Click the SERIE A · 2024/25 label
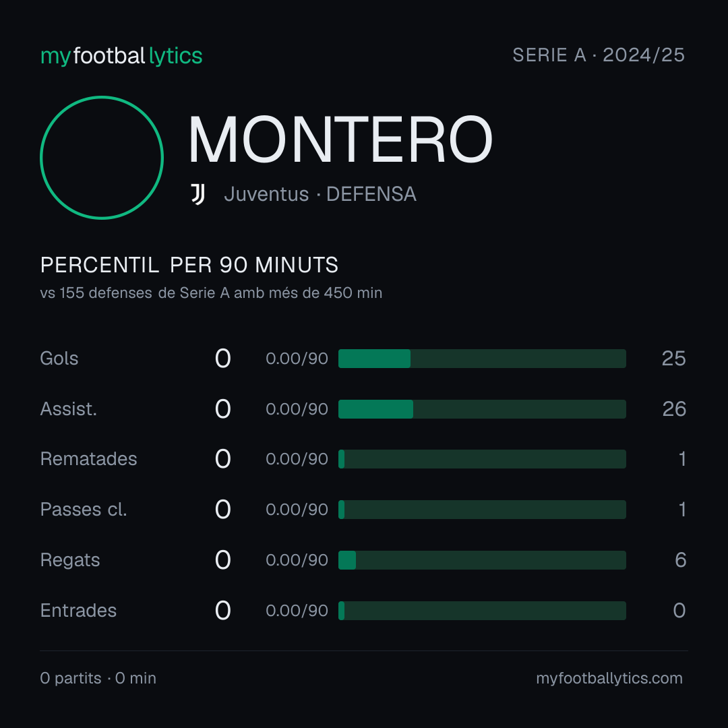This screenshot has width=728, height=728. (x=599, y=55)
